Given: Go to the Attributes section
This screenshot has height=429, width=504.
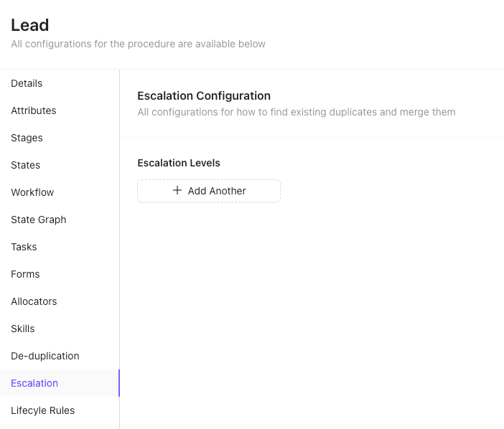Looking at the screenshot, I should (60, 110).
